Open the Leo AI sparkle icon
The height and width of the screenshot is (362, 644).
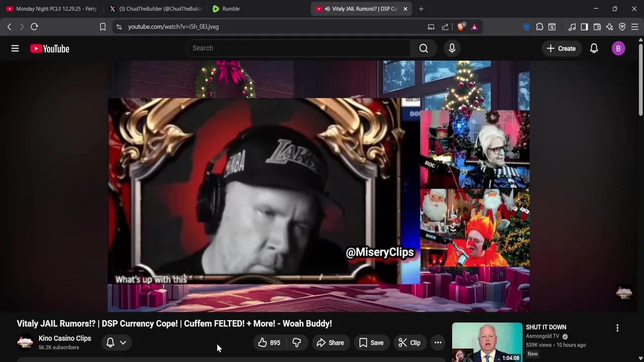pyautogui.click(x=610, y=27)
